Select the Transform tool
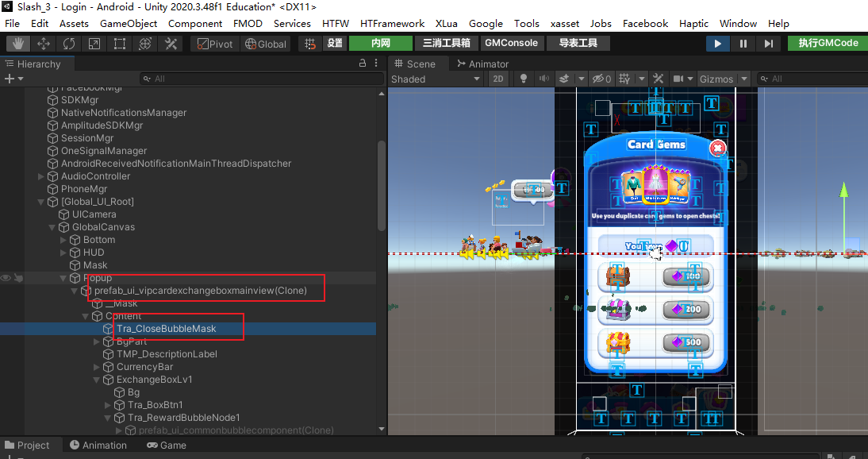 coord(145,43)
